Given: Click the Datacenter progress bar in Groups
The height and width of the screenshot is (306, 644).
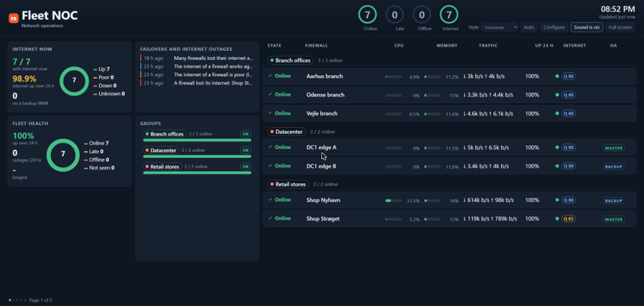Looking at the screenshot, I should (197, 156).
